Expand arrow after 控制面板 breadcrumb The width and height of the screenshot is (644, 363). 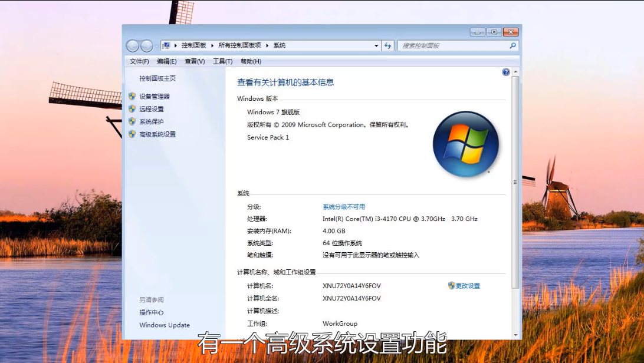coord(212,45)
